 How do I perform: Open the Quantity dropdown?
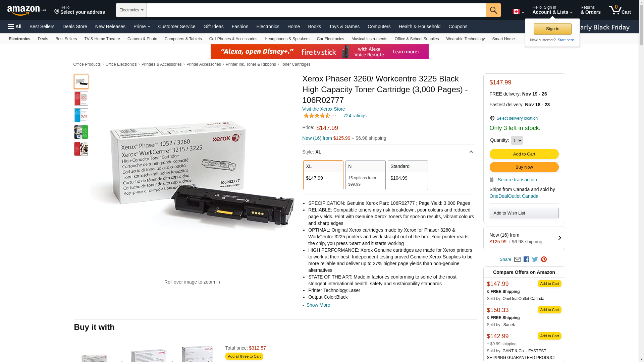[x=517, y=140]
